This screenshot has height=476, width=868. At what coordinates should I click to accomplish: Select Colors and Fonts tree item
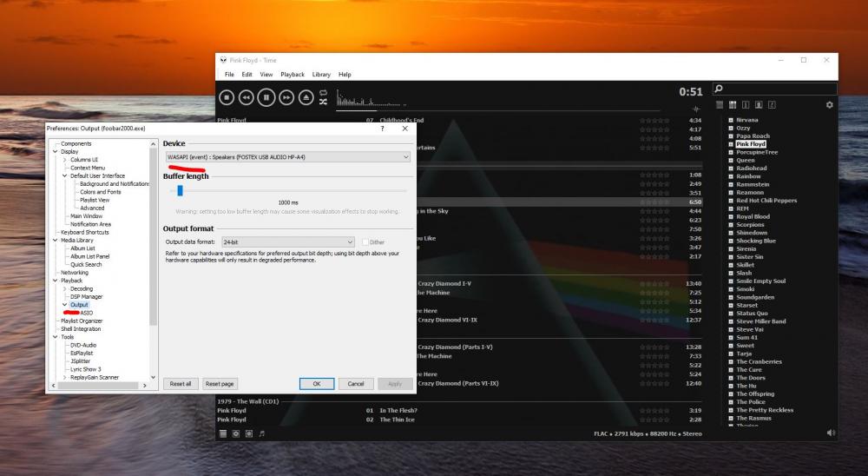tap(100, 192)
